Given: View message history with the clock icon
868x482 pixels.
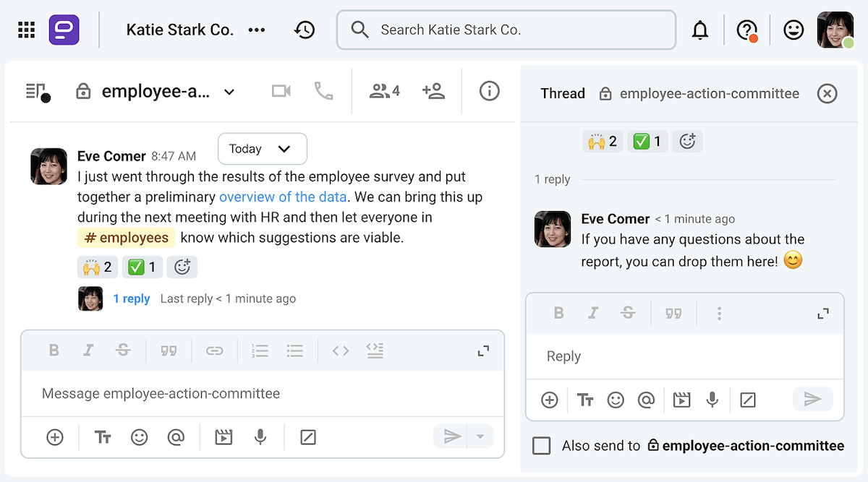Looking at the screenshot, I should tap(305, 30).
